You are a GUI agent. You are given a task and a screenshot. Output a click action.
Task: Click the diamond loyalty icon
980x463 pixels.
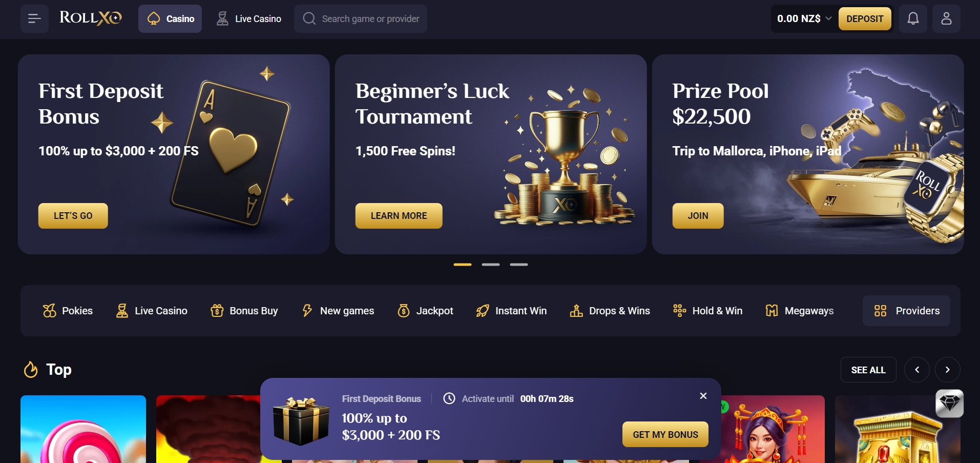click(949, 404)
